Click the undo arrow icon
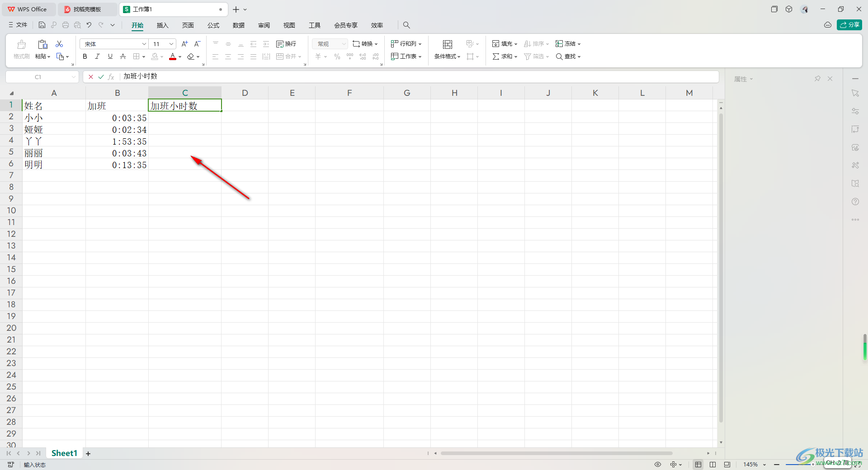The height and width of the screenshot is (470, 868). tap(89, 25)
